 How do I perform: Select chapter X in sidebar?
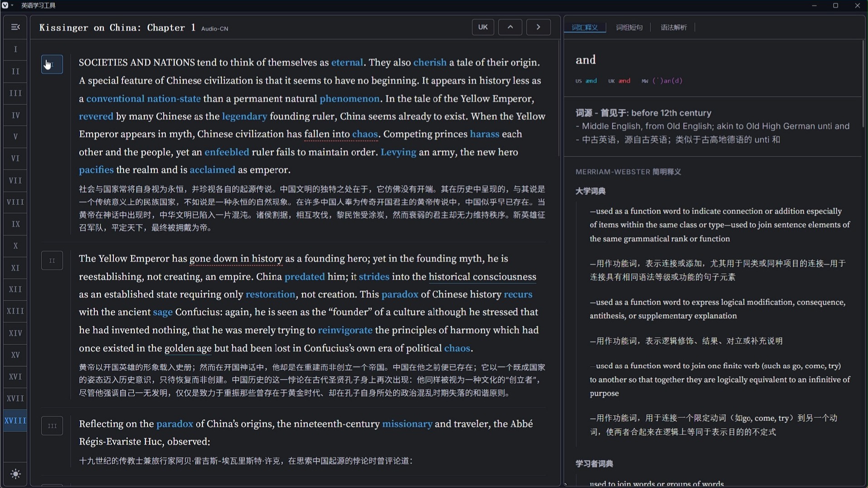click(x=15, y=246)
